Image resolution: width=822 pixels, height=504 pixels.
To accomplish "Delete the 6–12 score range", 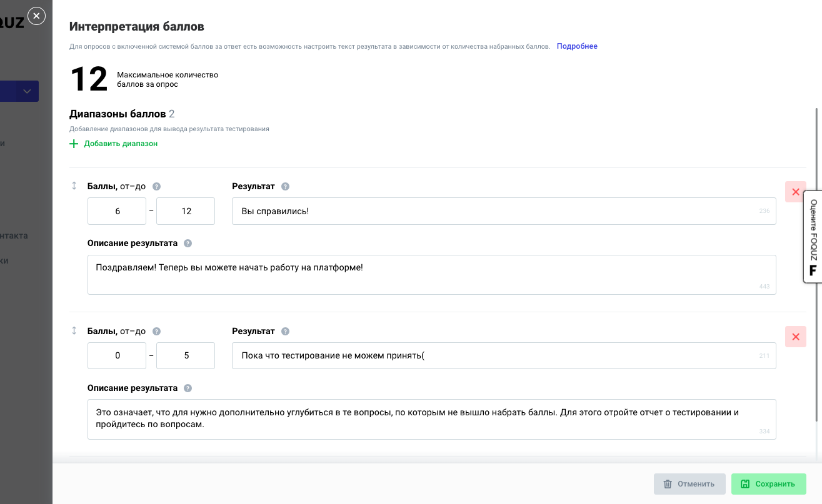I will pyautogui.click(x=796, y=192).
